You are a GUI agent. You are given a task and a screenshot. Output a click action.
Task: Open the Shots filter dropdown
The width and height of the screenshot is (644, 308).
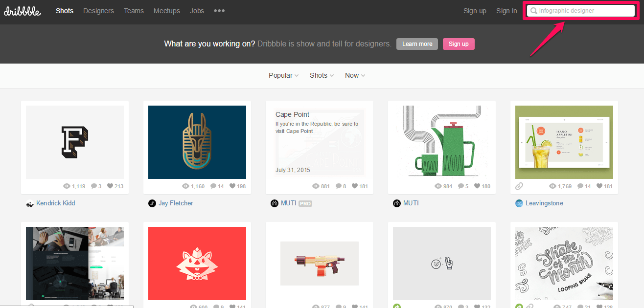pos(322,75)
